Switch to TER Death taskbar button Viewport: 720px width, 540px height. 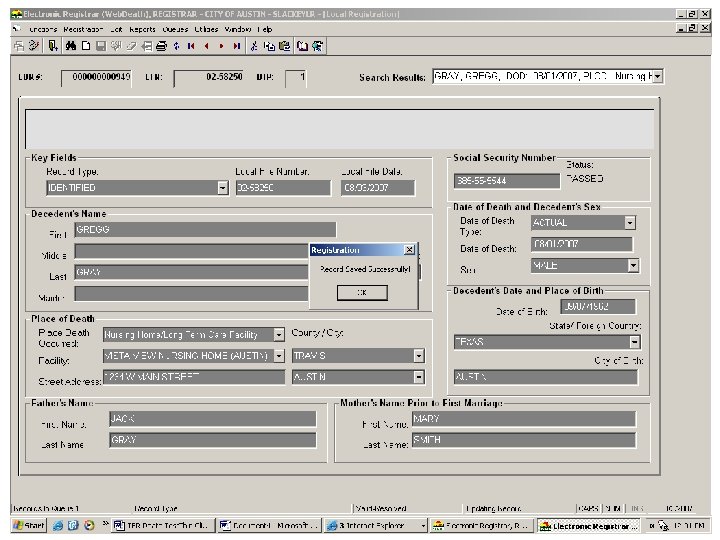click(163, 525)
